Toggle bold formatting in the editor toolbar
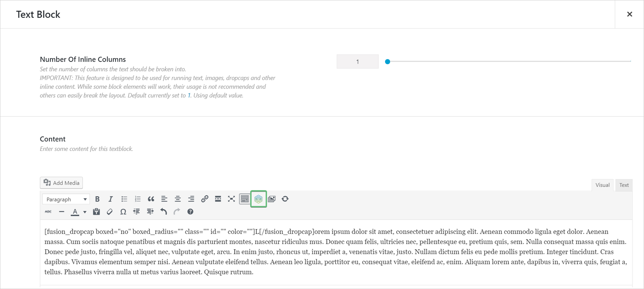 (97, 199)
